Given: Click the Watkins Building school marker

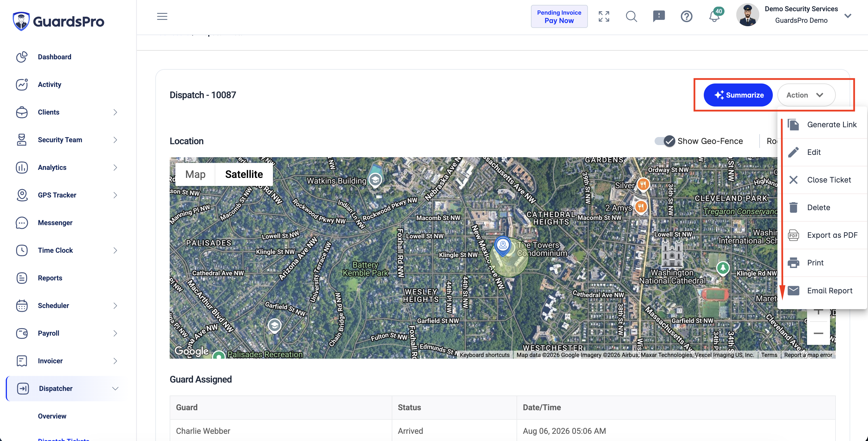Looking at the screenshot, I should (375, 180).
